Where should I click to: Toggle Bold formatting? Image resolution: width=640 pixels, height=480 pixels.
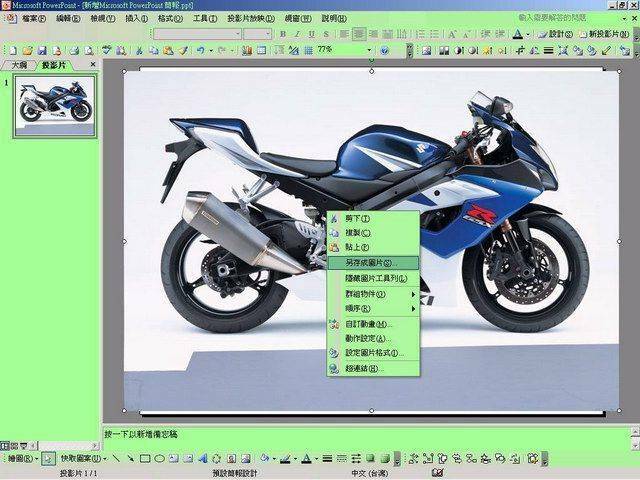point(283,34)
